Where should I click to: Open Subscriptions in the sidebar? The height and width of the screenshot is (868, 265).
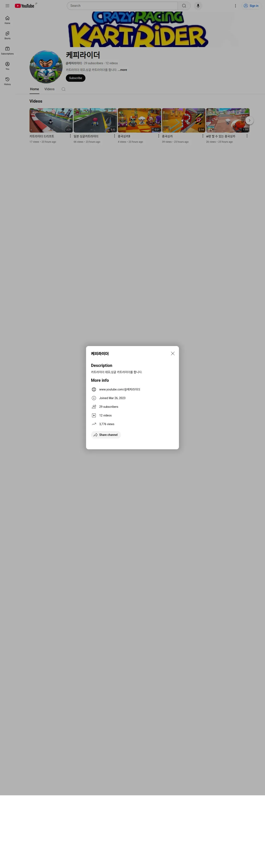tap(7, 51)
